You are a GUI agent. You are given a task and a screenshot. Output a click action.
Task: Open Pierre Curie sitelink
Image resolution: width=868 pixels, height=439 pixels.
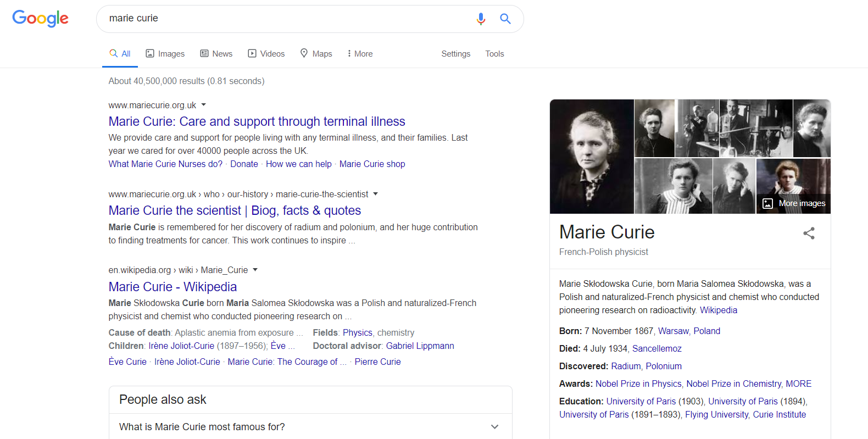pyautogui.click(x=377, y=362)
